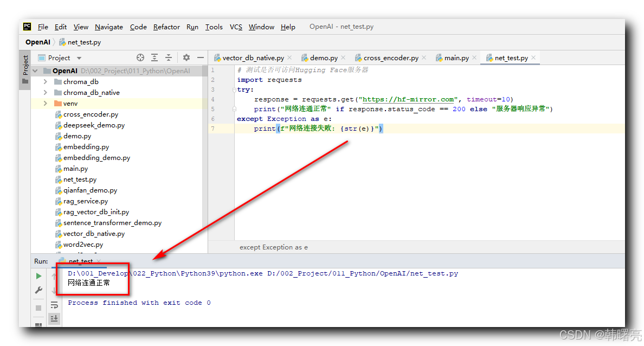Open the Tools menu
Screen dimensions: 644x346
coord(214,27)
